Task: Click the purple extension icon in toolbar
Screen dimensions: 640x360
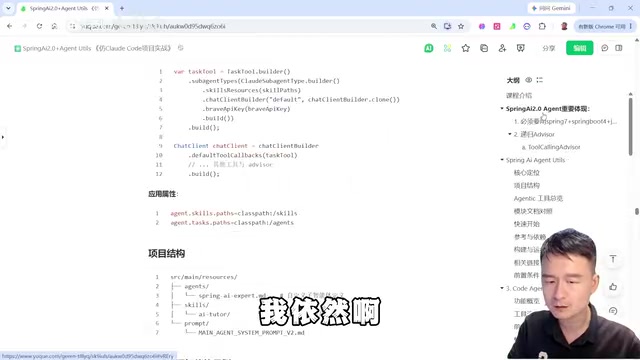Action: (x=482, y=26)
